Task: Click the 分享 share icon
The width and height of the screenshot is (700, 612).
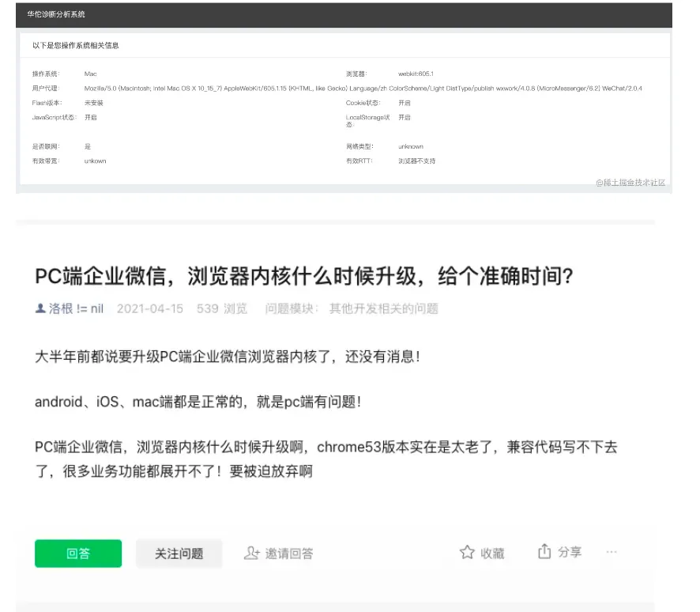Action: (x=544, y=551)
